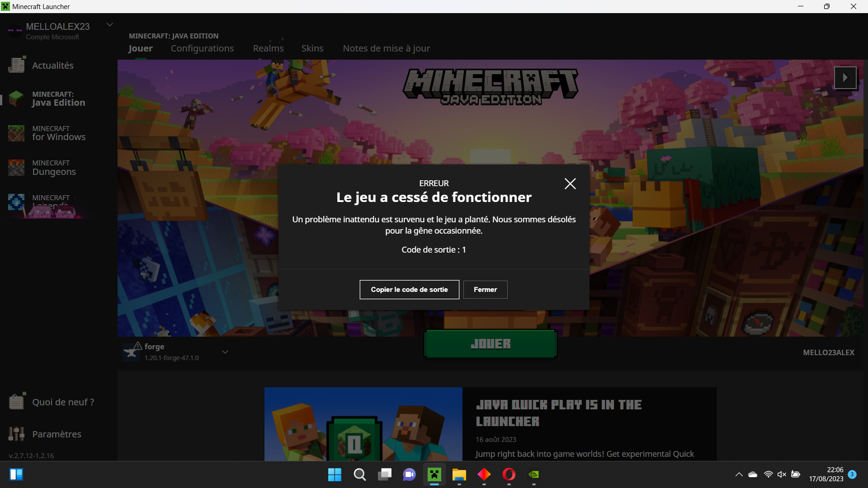Expand the account dropdown chevron
868x488 pixels.
[109, 24]
